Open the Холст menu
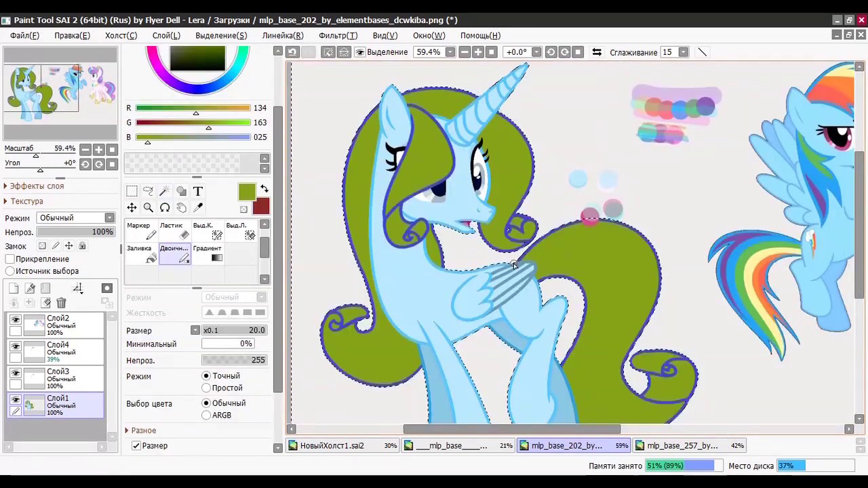Image resolution: width=868 pixels, height=488 pixels. (121, 35)
